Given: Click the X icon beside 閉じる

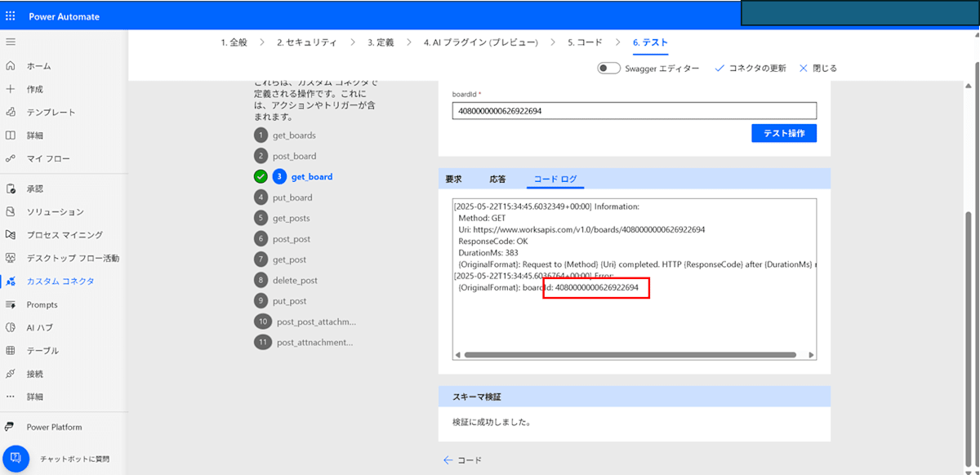Looking at the screenshot, I should click(x=804, y=69).
